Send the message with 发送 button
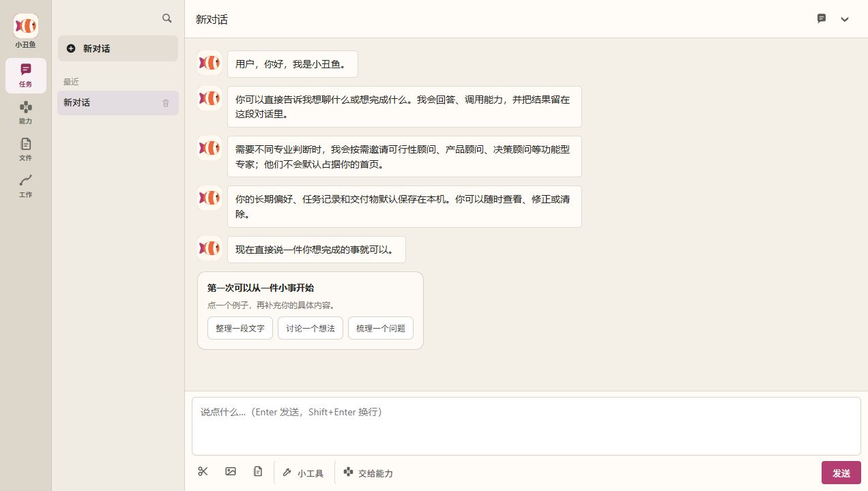This screenshot has width=868, height=491. [841, 473]
